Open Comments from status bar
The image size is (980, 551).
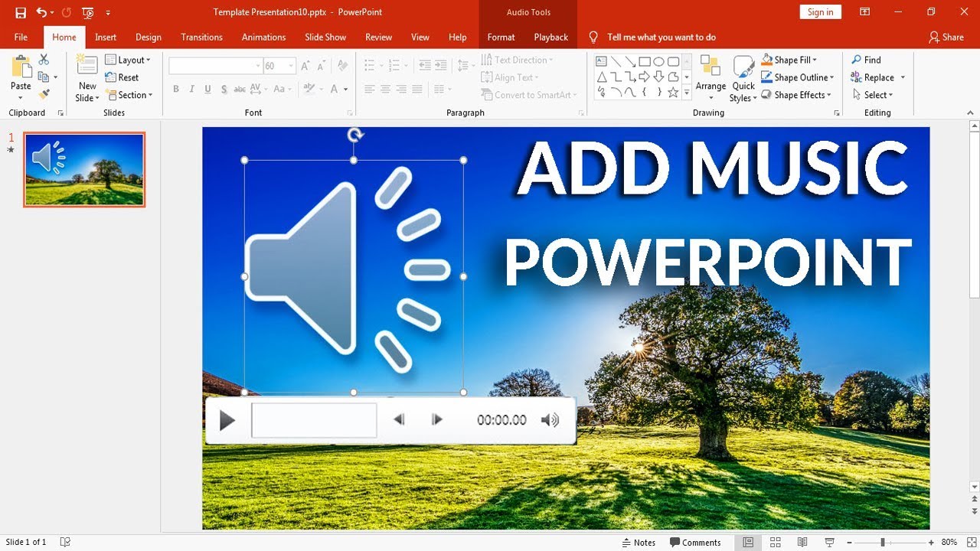(x=695, y=542)
